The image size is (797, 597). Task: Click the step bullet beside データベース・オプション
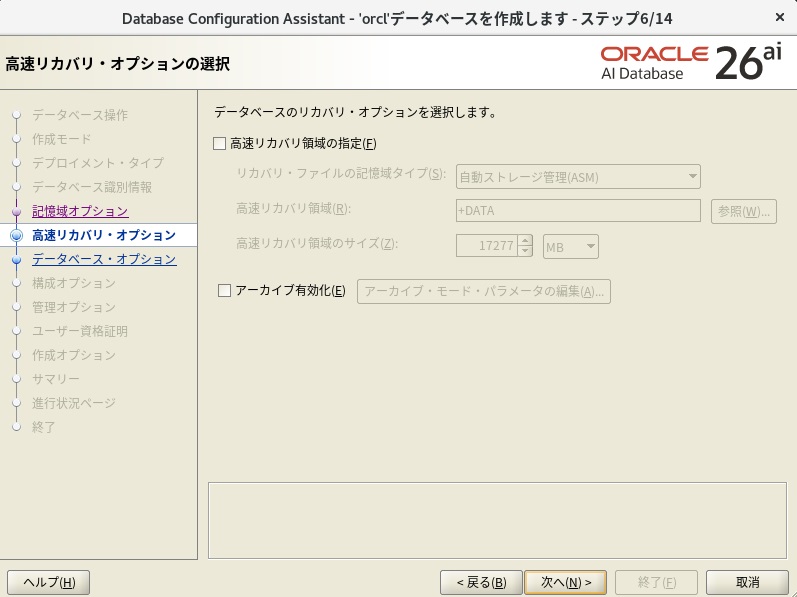17,260
